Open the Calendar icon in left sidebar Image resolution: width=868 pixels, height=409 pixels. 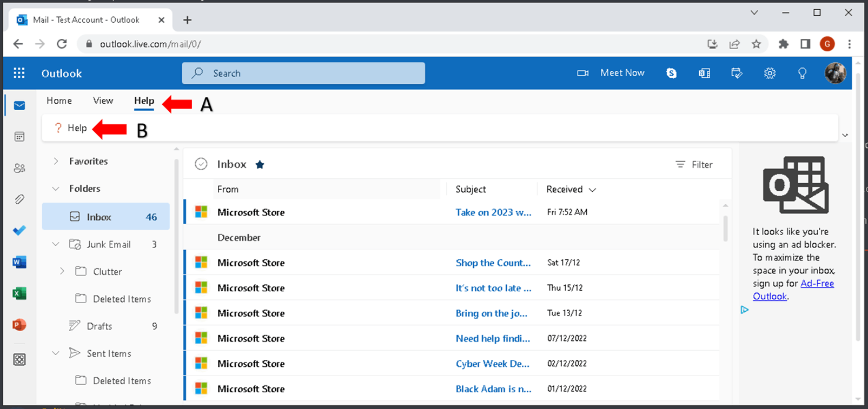pyautogui.click(x=19, y=137)
